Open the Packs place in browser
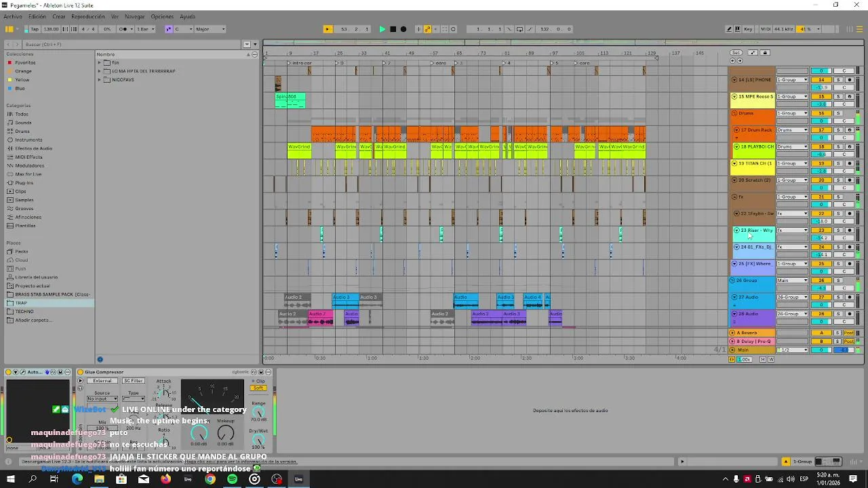 (x=21, y=251)
